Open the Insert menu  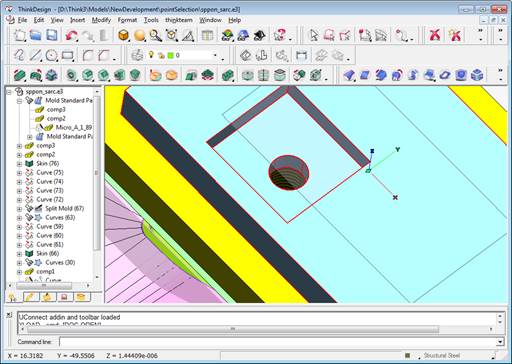click(77, 20)
